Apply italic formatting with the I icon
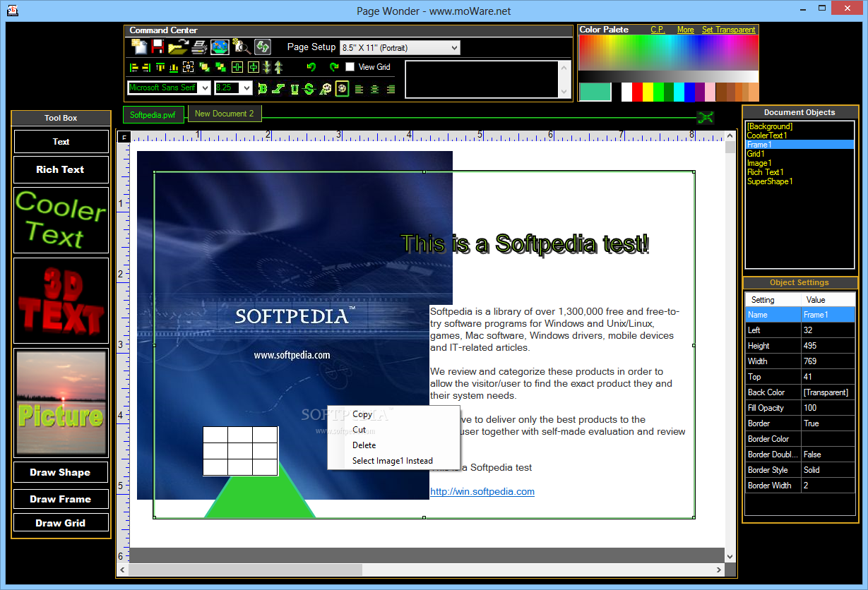 pos(278,88)
